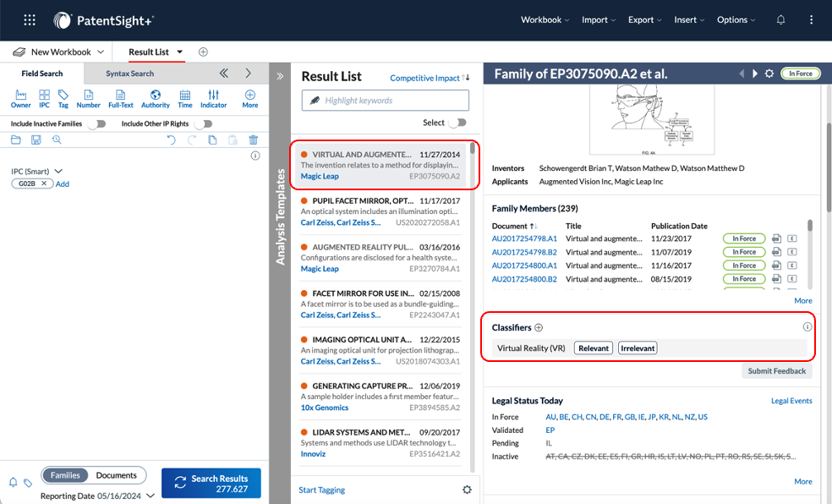Viewport: 832px width, 504px height.
Task: Switch to Documents view
Action: point(116,475)
